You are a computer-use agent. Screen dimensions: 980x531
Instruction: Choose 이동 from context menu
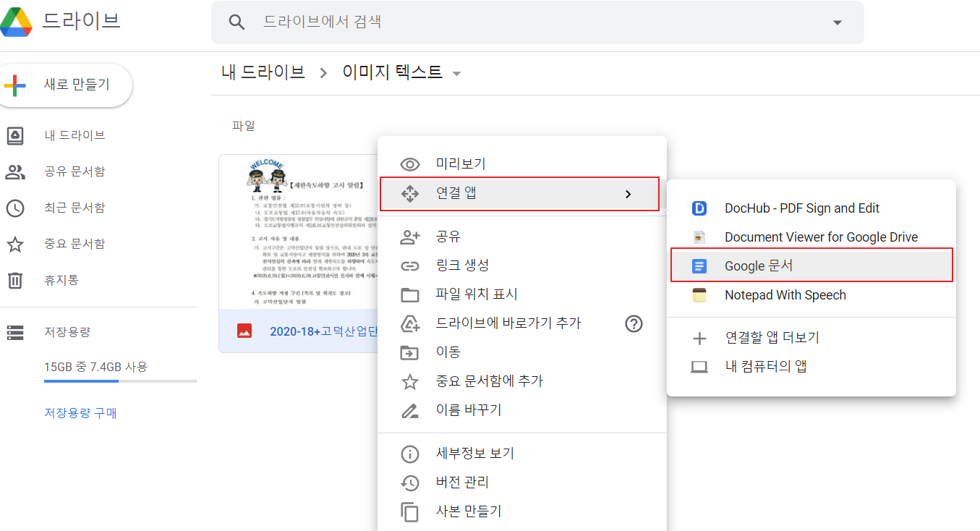[522, 352]
